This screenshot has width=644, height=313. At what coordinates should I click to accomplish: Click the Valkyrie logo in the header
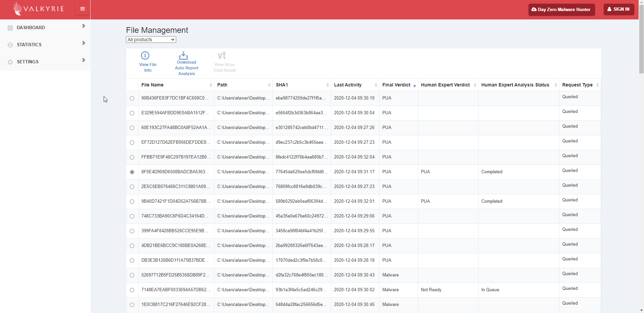[x=39, y=9]
